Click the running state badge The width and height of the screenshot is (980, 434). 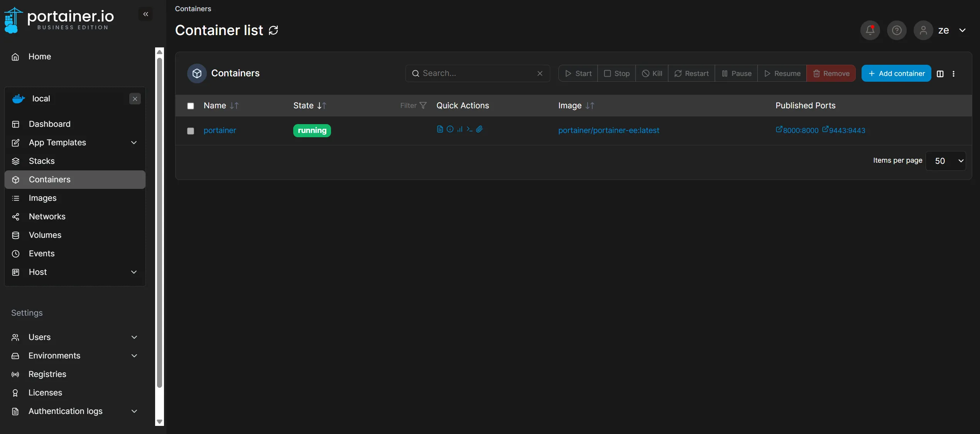click(x=312, y=131)
